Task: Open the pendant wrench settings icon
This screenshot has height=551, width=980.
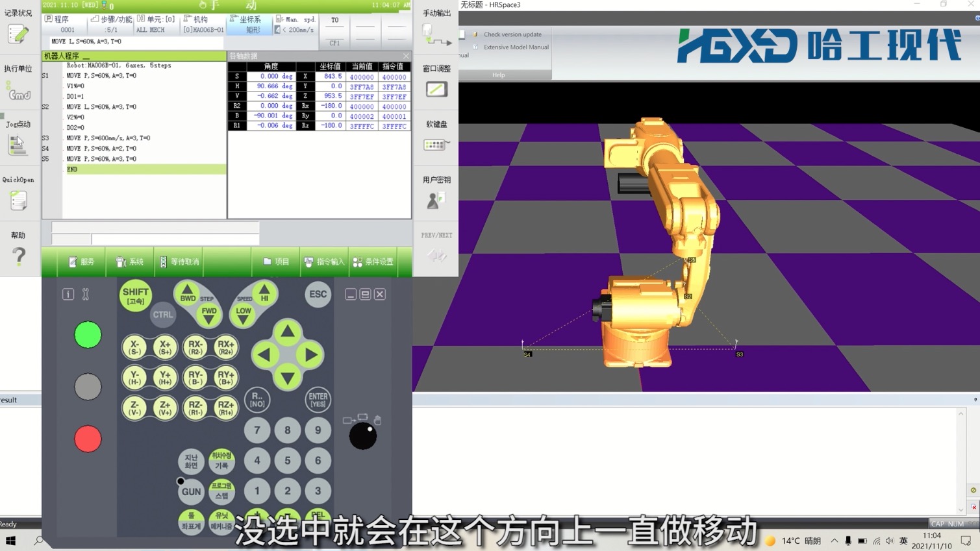Action: click(85, 294)
